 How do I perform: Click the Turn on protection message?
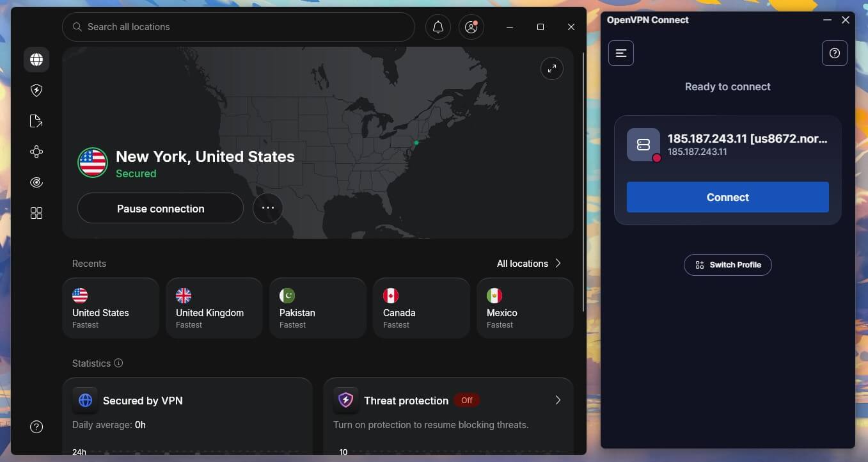click(x=431, y=424)
